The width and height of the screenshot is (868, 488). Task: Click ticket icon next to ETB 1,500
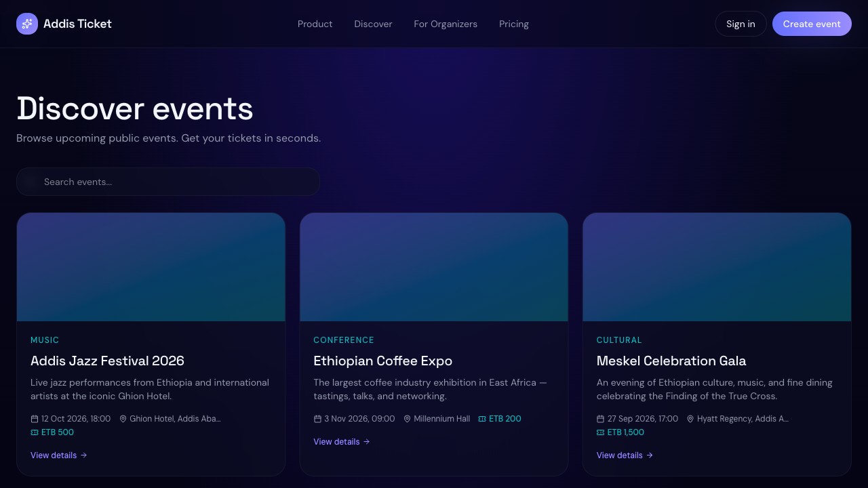[x=600, y=432]
